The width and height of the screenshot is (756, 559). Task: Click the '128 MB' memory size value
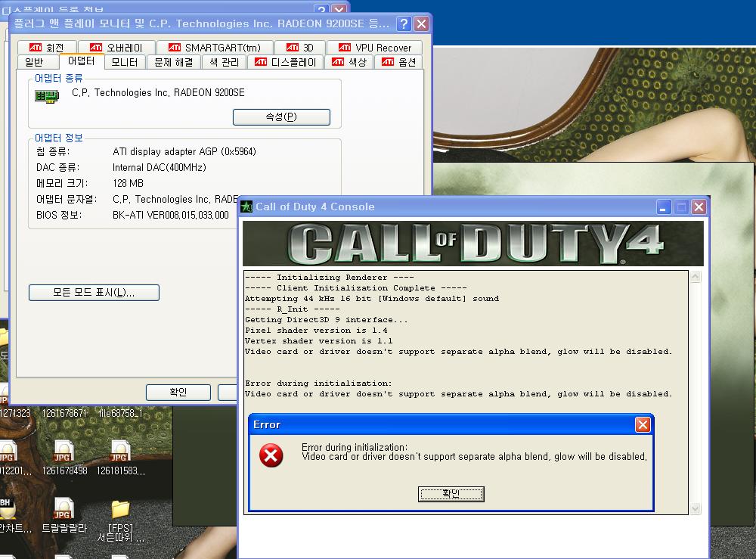[x=128, y=183]
